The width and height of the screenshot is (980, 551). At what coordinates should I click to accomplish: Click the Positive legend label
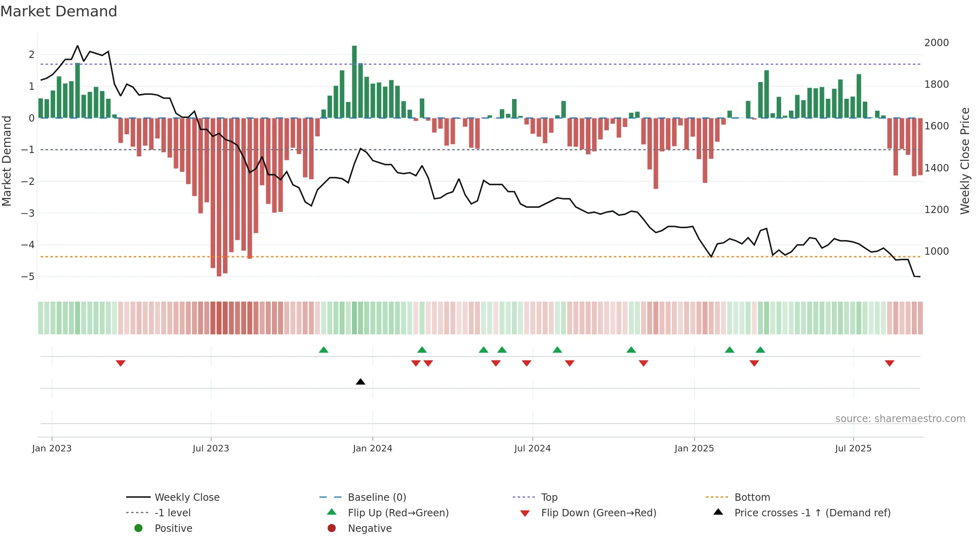(174, 528)
